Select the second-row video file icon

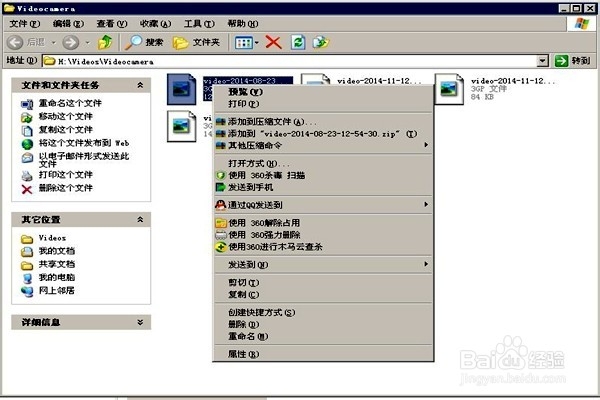pos(182,126)
